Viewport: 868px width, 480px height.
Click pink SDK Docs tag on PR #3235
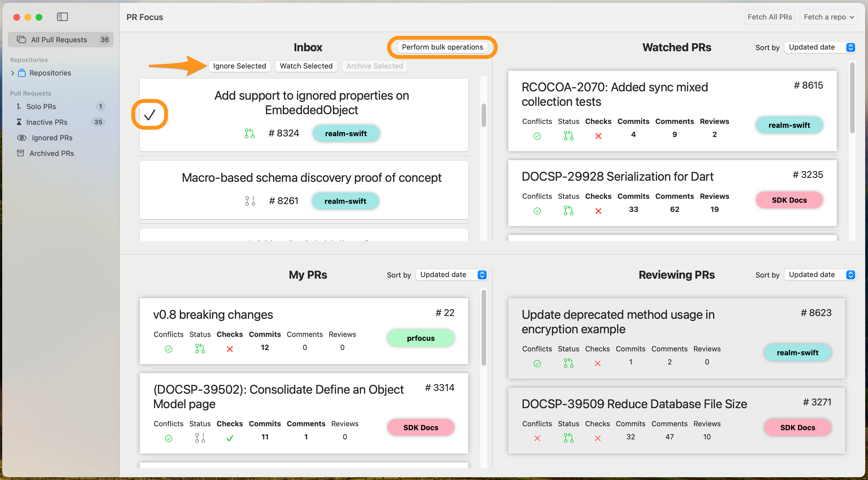click(x=789, y=200)
